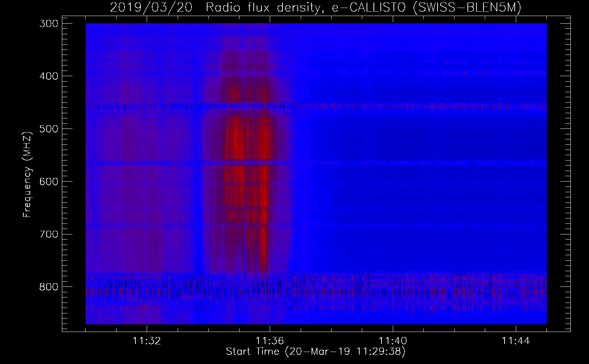589x364 pixels.
Task: Click the 11:32 time tick label
Action: [147, 341]
